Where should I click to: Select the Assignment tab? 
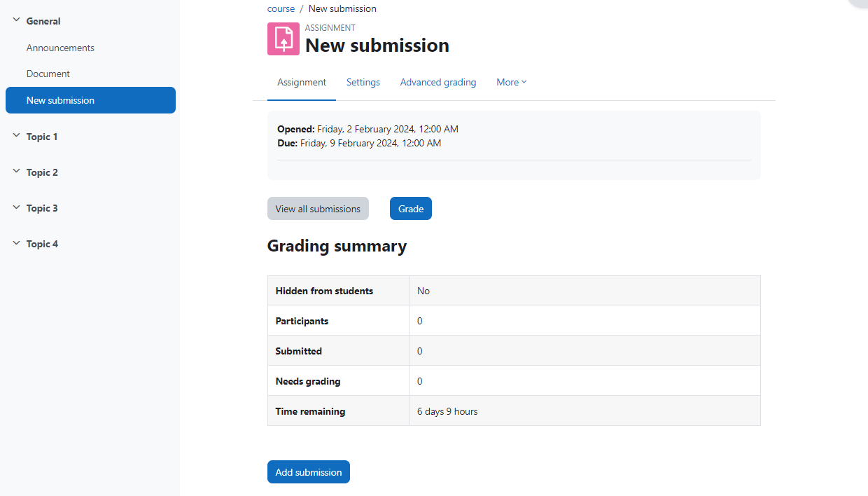click(301, 82)
